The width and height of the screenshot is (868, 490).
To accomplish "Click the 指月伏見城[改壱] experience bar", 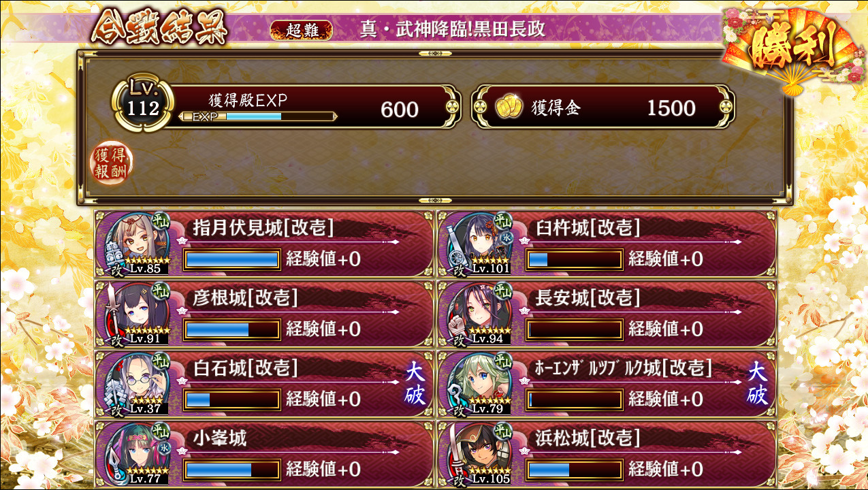I will (232, 259).
